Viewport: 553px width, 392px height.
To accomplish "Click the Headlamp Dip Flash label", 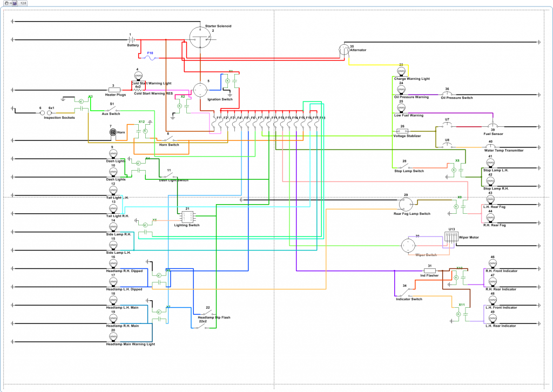I will coord(215,317).
